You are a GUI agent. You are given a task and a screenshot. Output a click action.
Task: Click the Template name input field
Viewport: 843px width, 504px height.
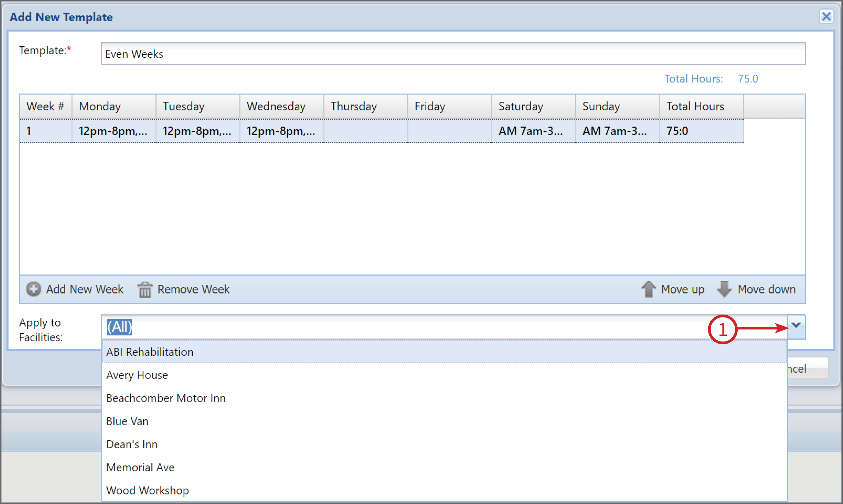coord(453,54)
